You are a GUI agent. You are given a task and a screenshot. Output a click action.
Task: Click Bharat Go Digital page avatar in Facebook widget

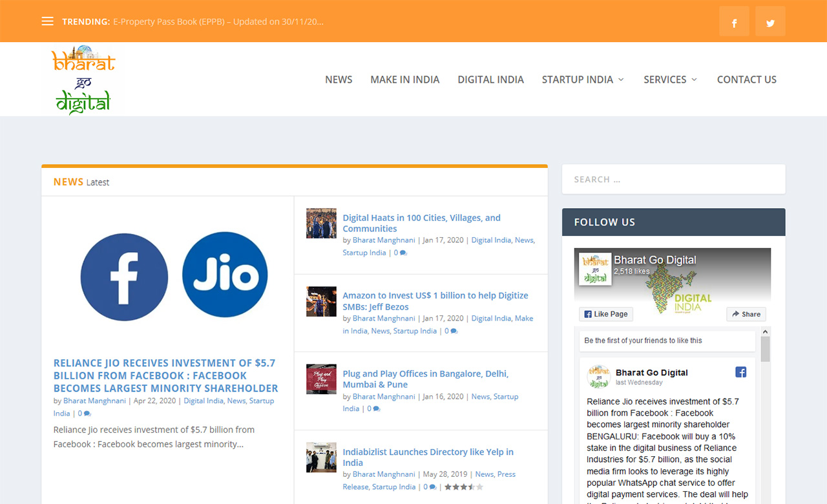point(595,269)
